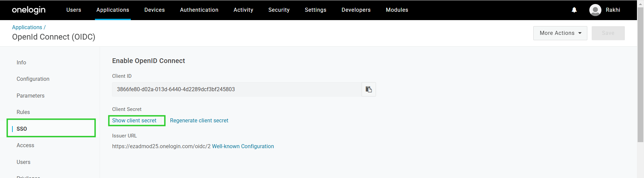Select the Rules sidebar tab
Viewport: 644px width, 178px height.
pyautogui.click(x=23, y=112)
